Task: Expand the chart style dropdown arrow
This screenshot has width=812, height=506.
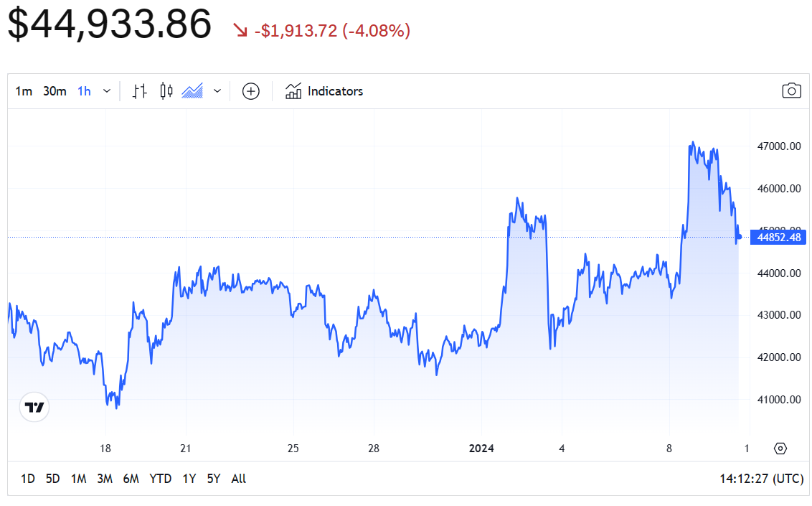Action: (x=217, y=91)
